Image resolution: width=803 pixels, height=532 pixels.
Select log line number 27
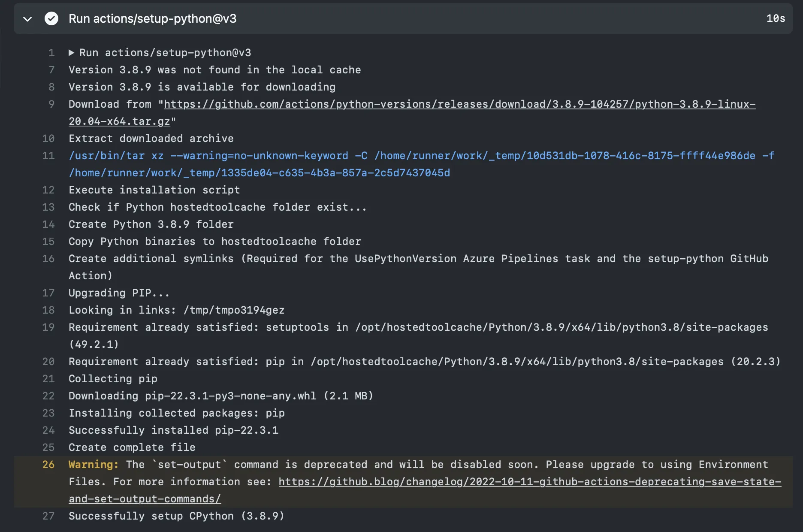pyautogui.click(x=48, y=516)
